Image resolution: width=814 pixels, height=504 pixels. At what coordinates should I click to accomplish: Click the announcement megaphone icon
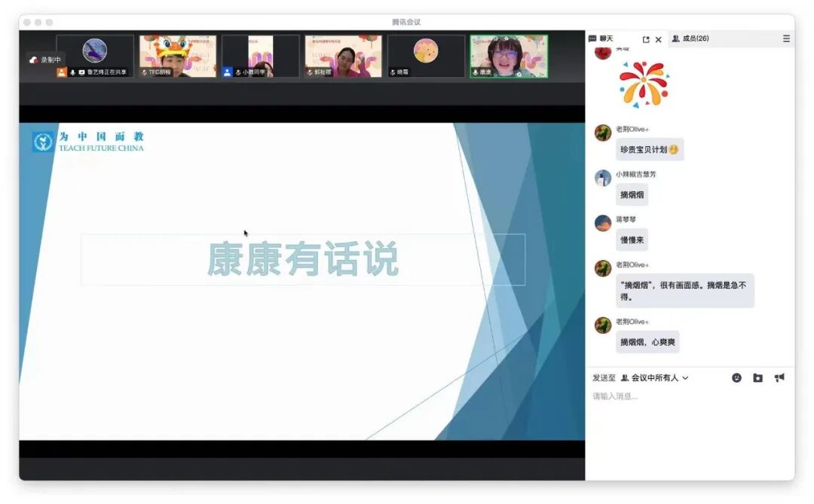(779, 377)
